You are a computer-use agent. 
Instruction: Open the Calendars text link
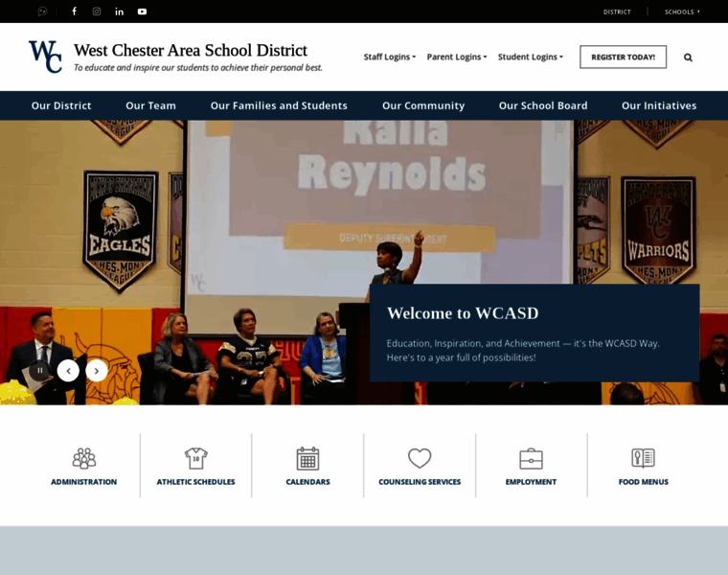[307, 482]
